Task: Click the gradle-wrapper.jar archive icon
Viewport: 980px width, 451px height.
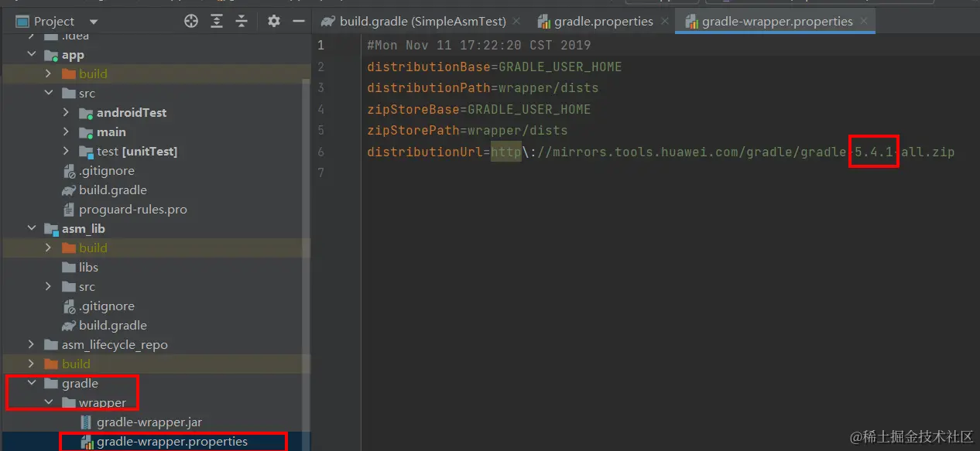Action: 86,422
